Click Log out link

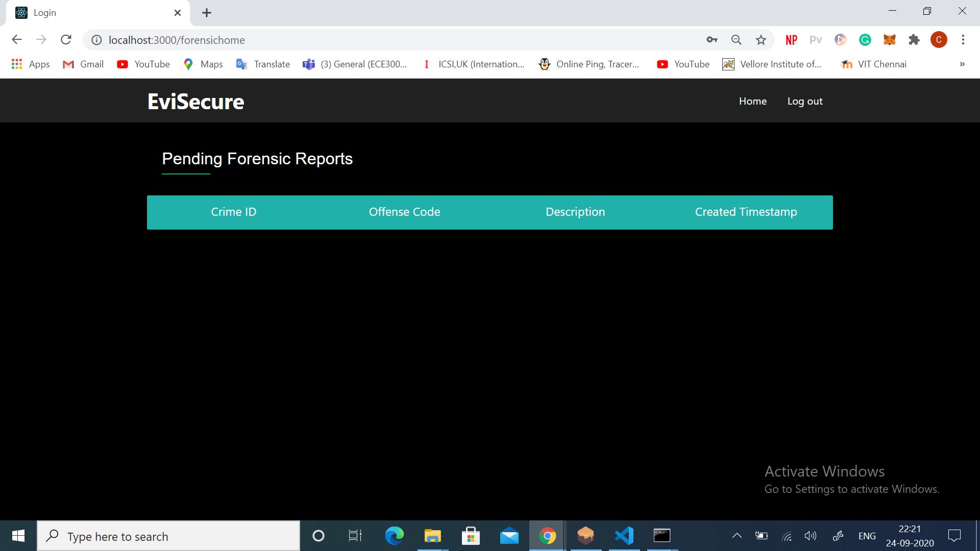click(x=804, y=101)
